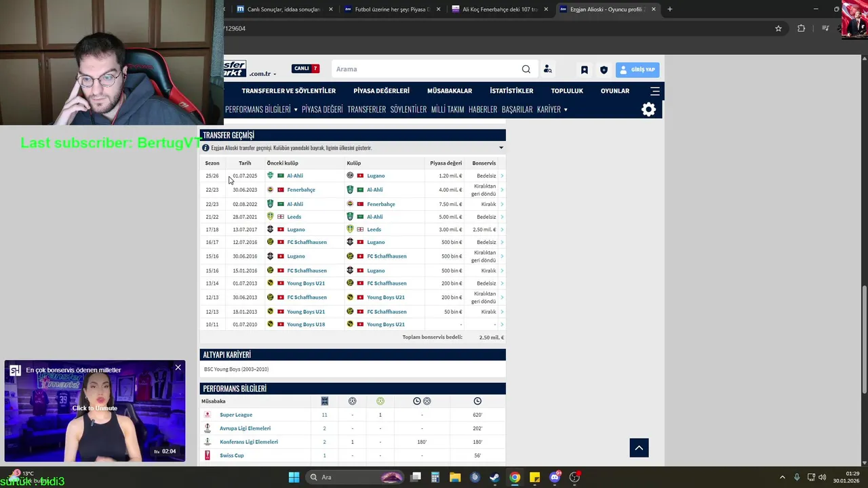This screenshot has height=488, width=868.
Task: Click the volume speaker tray icon
Action: point(822,477)
